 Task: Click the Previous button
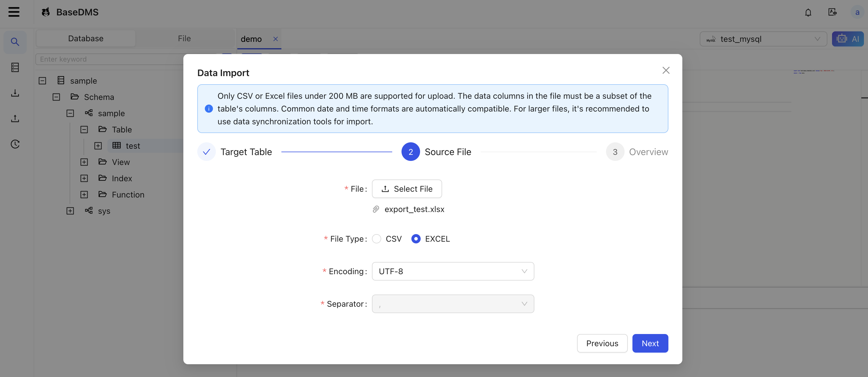pos(602,343)
